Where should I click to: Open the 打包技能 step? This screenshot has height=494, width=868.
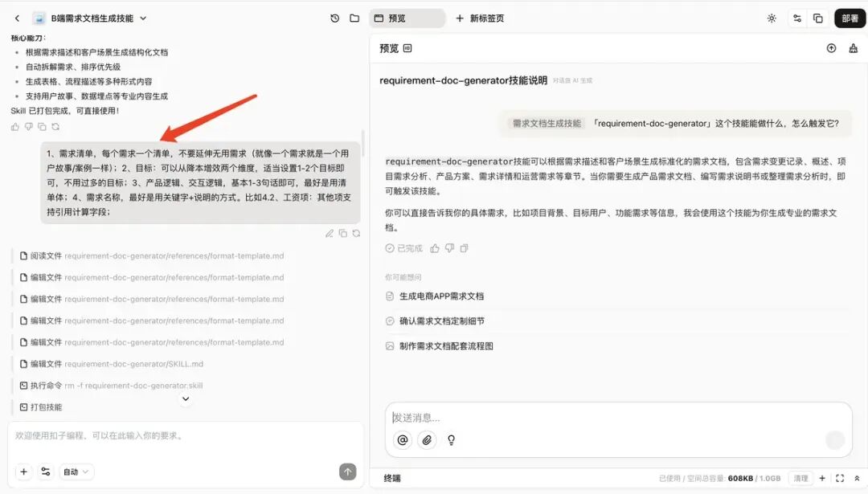tap(40, 407)
